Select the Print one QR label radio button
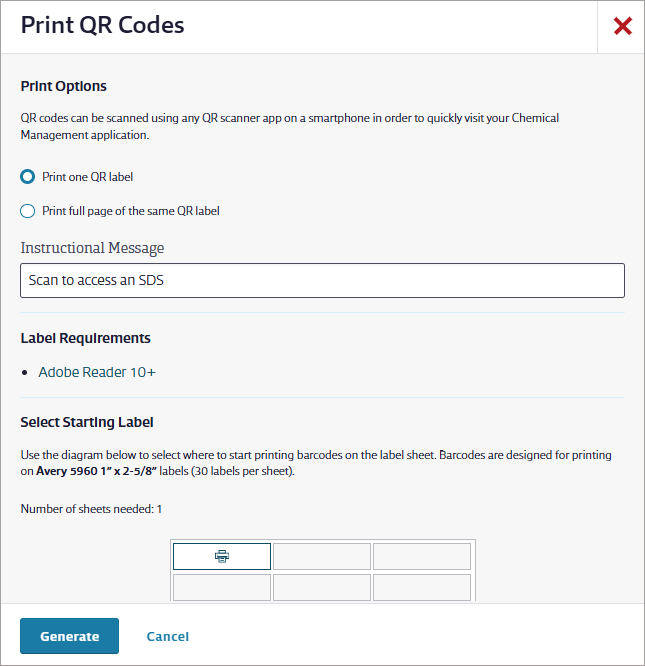Viewport: 645px width, 666px height. [x=28, y=177]
